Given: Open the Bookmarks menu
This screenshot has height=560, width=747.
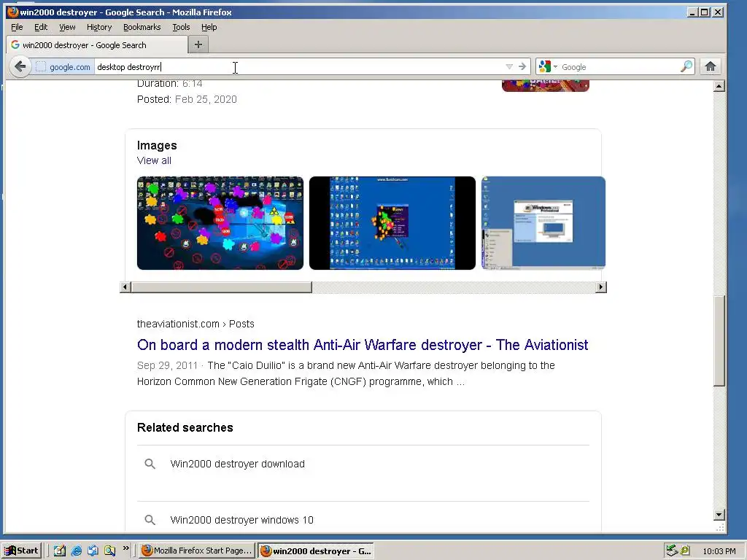Looking at the screenshot, I should (x=142, y=27).
